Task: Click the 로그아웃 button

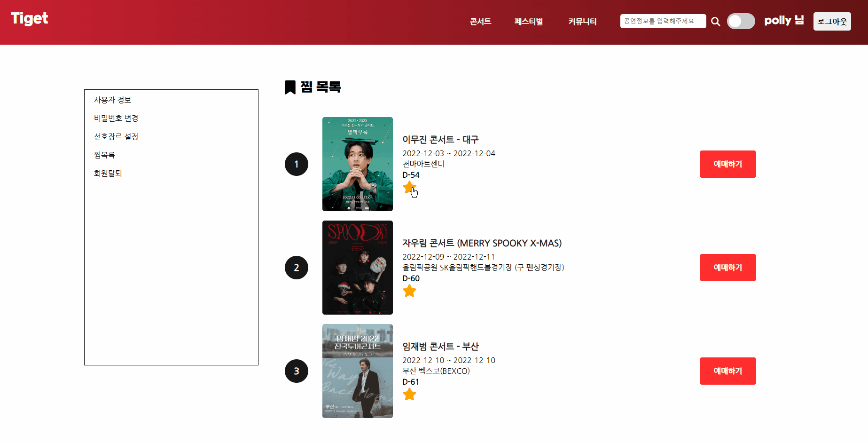Action: click(832, 21)
